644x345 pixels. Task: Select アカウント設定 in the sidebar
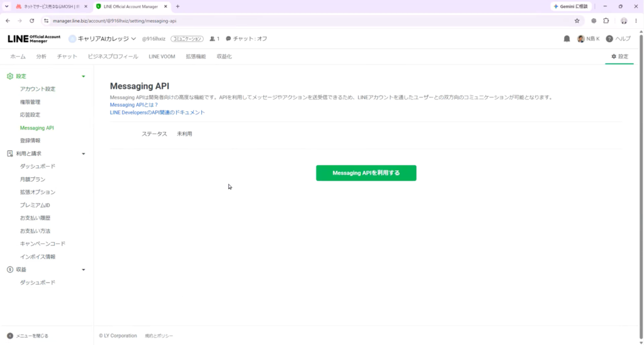click(x=37, y=89)
